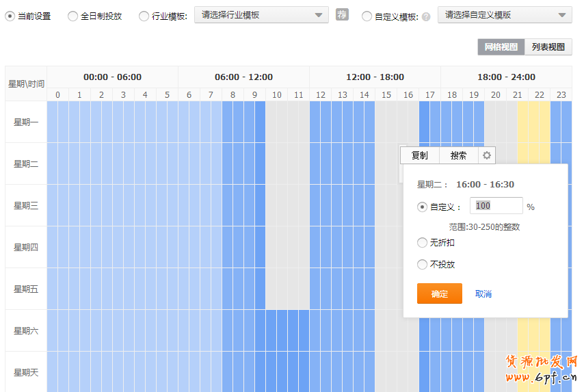Click the 复制 button in popup
This screenshot has width=584, height=392.
coord(419,155)
